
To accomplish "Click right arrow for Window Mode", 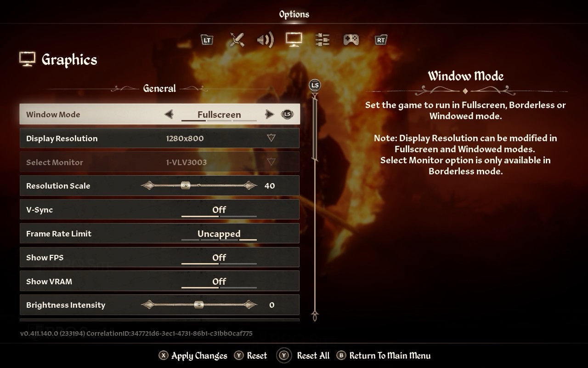I will tap(270, 114).
